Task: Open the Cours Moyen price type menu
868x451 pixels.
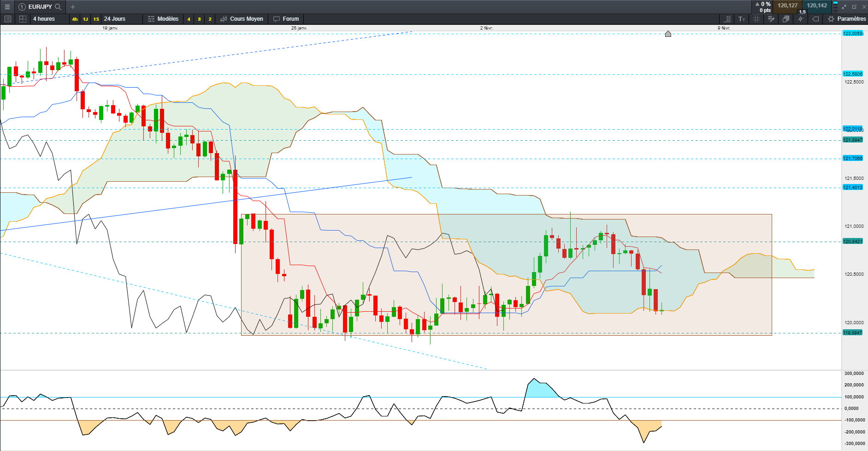Action: tap(242, 19)
